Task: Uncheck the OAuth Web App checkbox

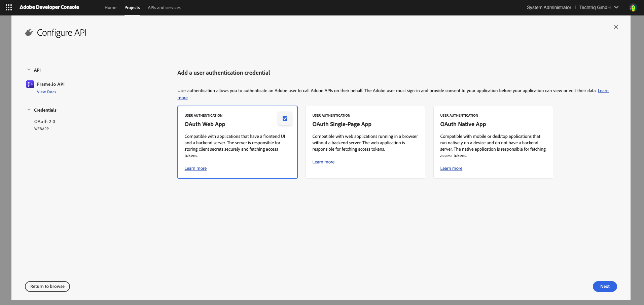Action: 285,118
